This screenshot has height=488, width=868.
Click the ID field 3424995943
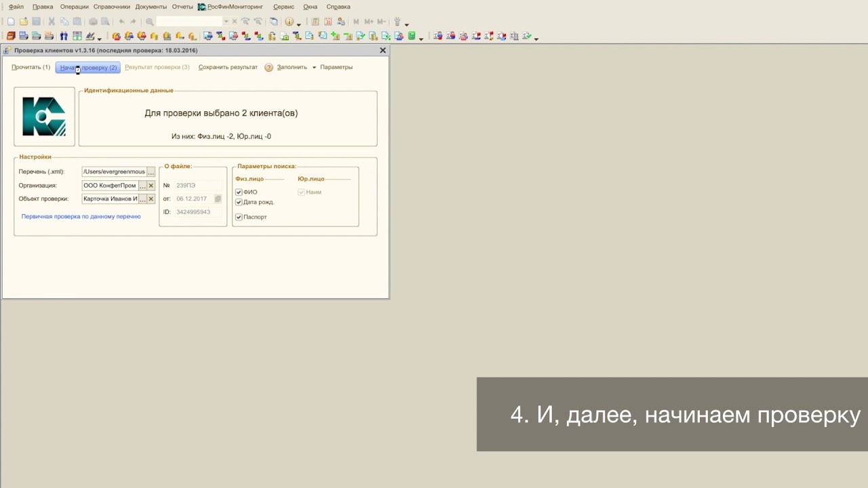coord(199,212)
